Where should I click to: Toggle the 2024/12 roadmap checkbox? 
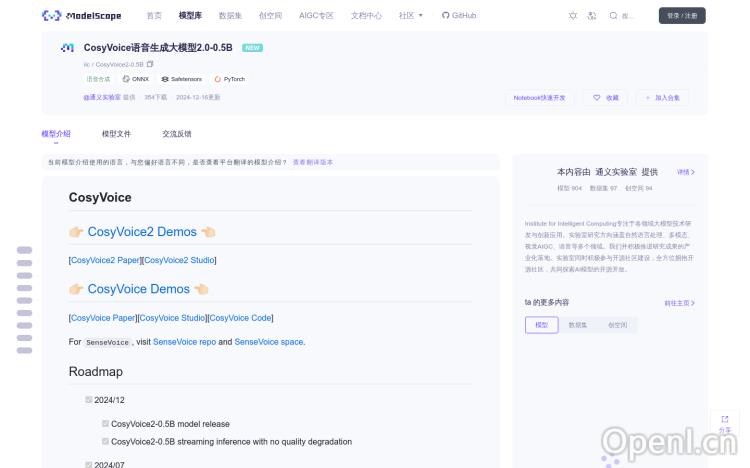[89, 400]
